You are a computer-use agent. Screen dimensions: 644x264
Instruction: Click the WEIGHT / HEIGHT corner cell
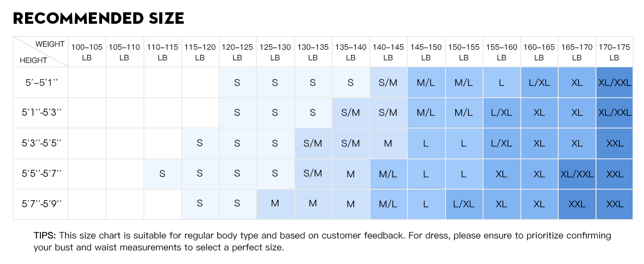click(41, 52)
